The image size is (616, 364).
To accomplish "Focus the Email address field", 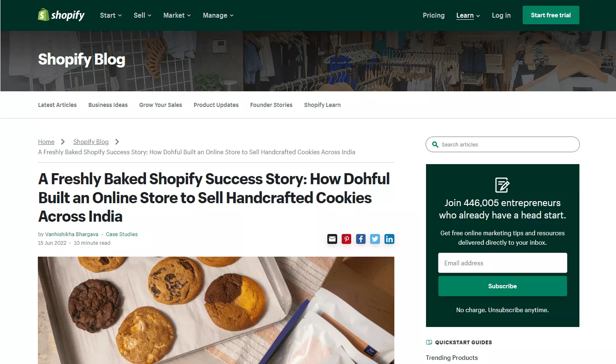I will [502, 263].
